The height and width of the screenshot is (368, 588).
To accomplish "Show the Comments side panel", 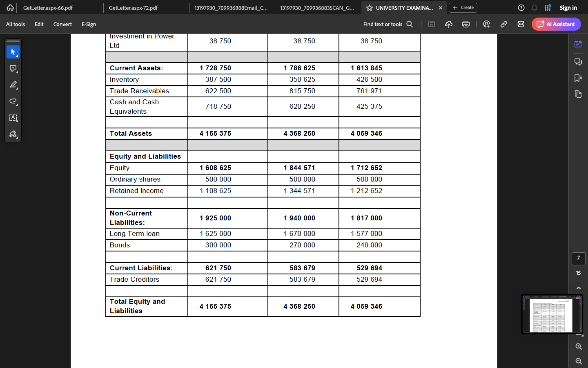I will click(578, 62).
